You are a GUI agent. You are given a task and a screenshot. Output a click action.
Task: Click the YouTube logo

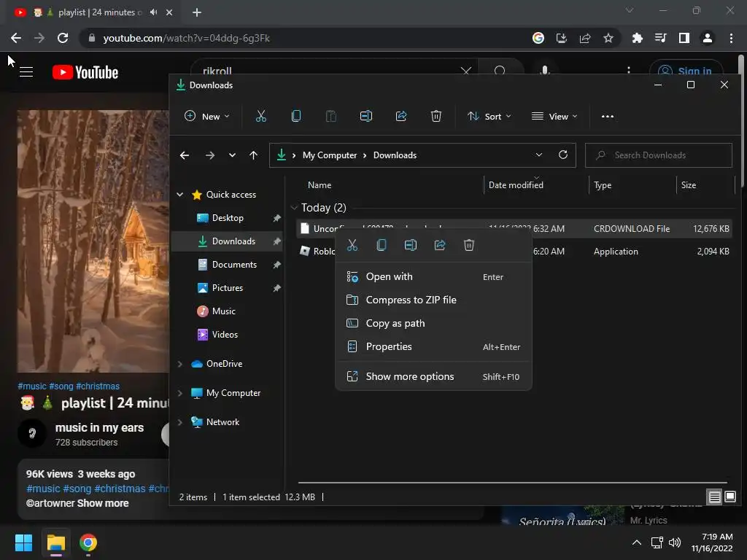[85, 72]
